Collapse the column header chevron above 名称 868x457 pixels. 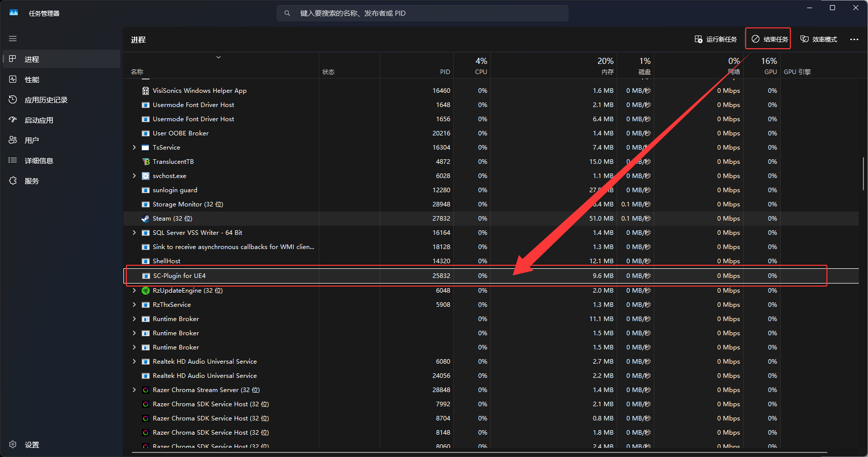pos(219,57)
